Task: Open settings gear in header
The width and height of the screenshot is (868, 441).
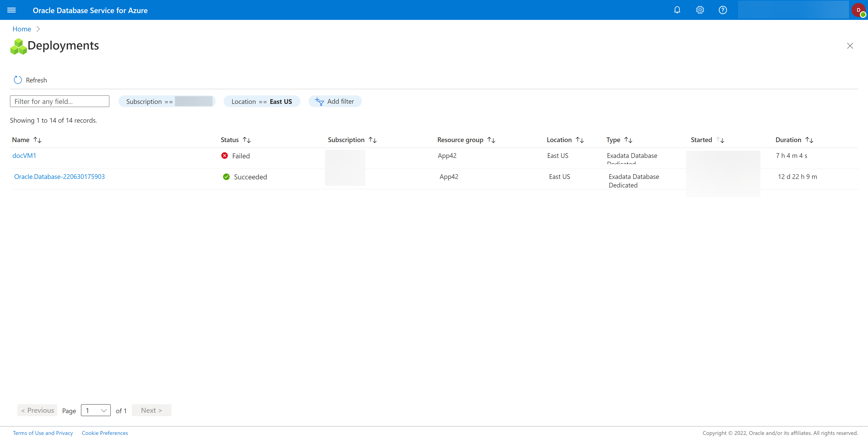Action: (x=700, y=10)
